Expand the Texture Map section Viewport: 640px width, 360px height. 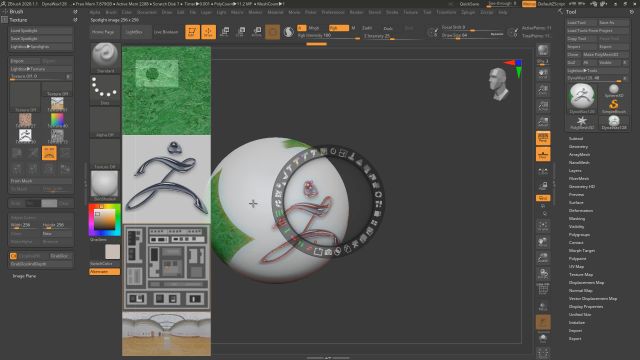coord(581,275)
